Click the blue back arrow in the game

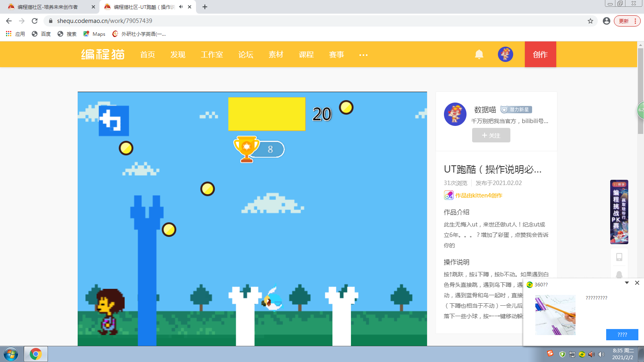coord(114,121)
